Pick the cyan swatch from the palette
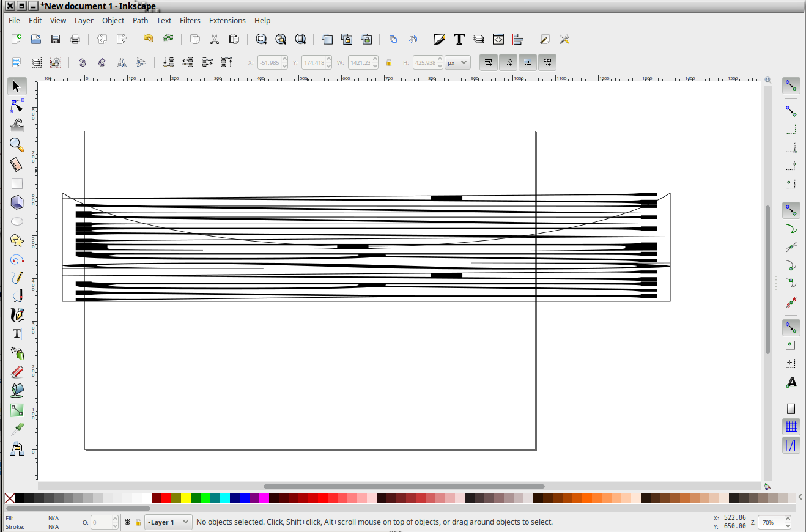The width and height of the screenshot is (806, 532). [225, 498]
